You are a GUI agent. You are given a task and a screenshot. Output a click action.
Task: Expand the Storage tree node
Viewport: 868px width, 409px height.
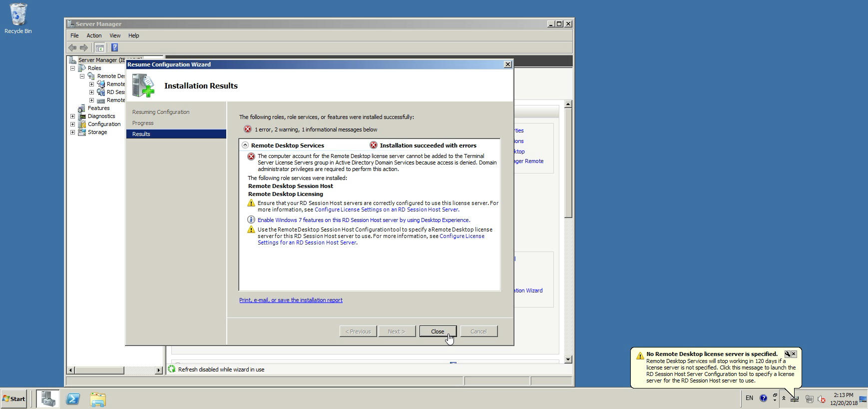pyautogui.click(x=73, y=132)
